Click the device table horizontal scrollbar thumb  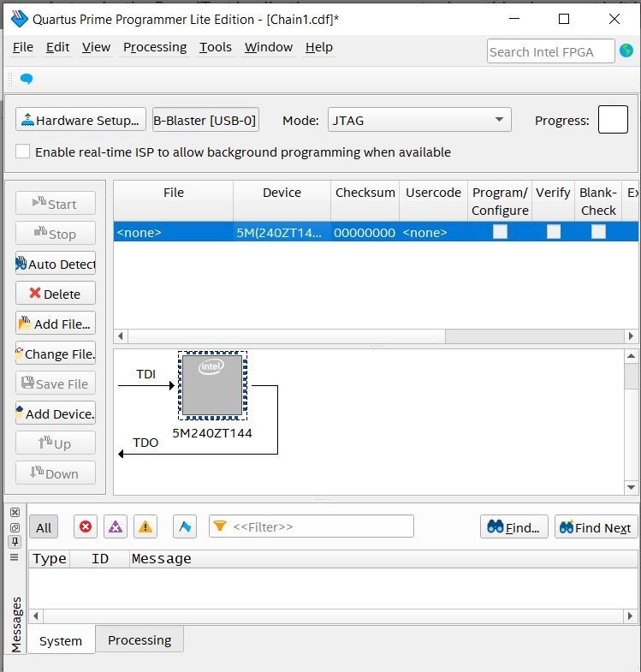click(x=286, y=336)
